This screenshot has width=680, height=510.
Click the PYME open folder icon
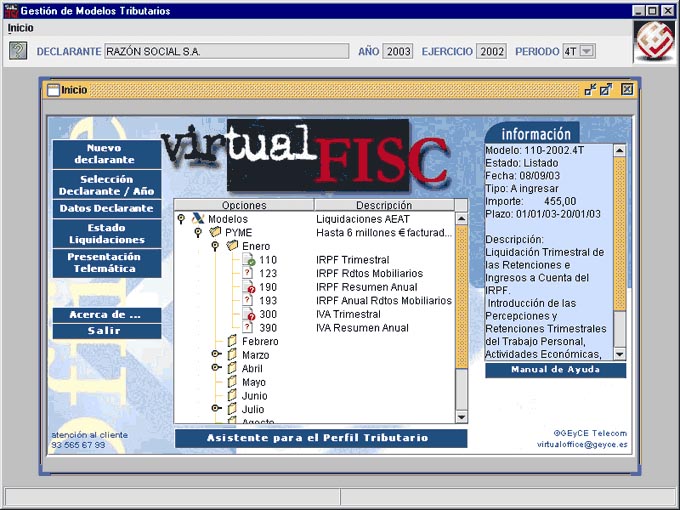coord(215,232)
